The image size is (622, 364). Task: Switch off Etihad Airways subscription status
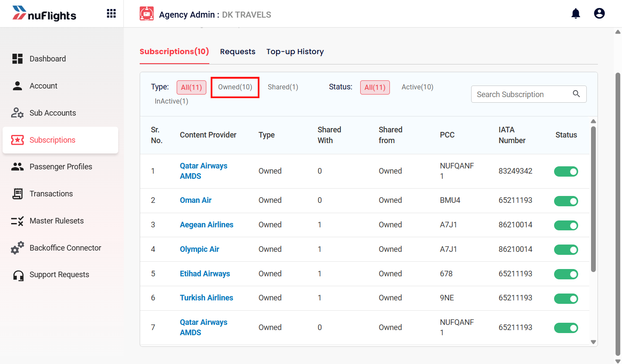566,274
